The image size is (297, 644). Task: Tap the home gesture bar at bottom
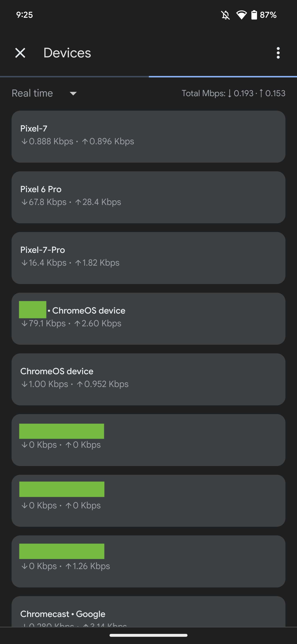point(148,635)
